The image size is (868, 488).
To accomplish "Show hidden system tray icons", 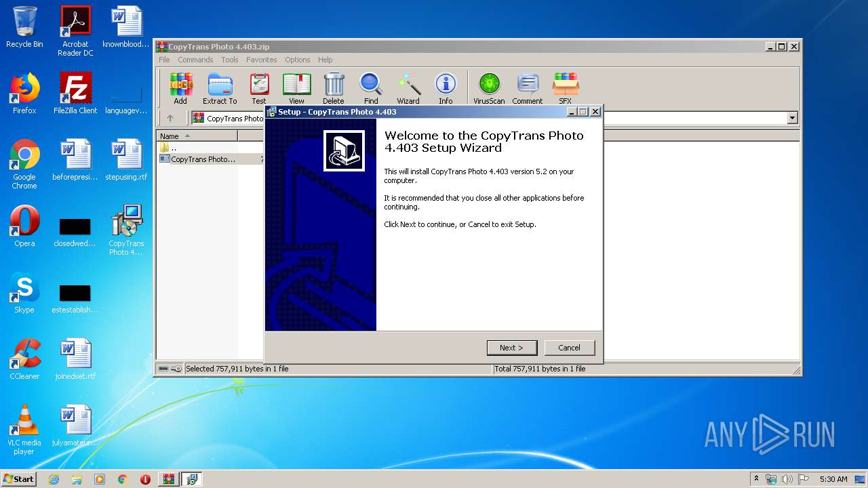I will coord(757,479).
